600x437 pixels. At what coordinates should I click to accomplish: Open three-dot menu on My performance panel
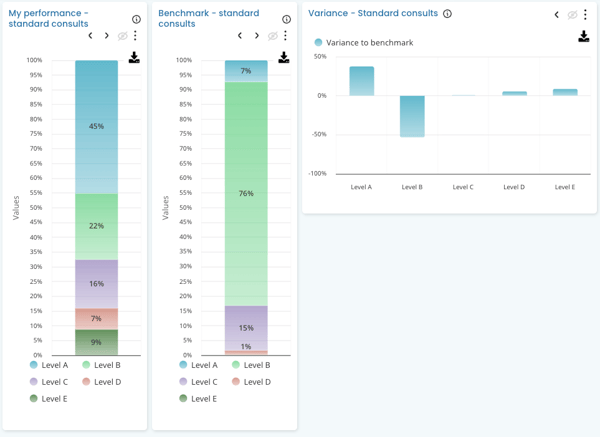[x=136, y=36]
